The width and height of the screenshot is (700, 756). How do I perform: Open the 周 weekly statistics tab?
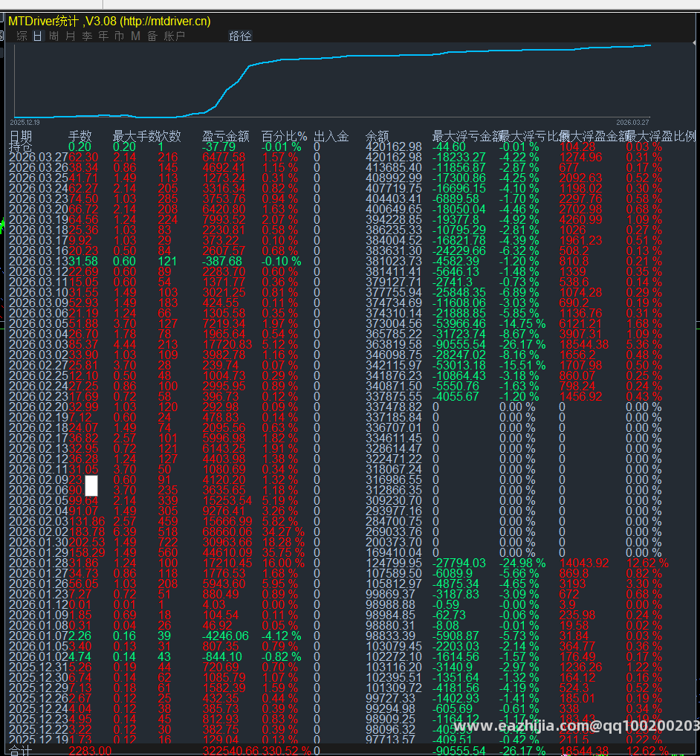click(x=54, y=36)
